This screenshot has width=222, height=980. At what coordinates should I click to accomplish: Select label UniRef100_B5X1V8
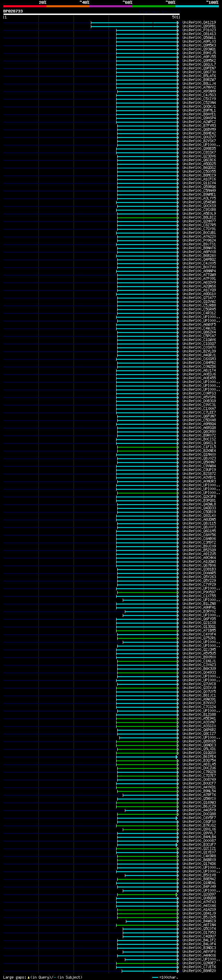[199, 875]
